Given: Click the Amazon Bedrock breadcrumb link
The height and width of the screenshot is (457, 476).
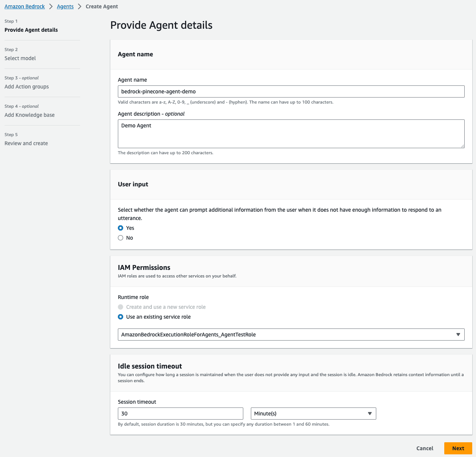Looking at the screenshot, I should (25, 6).
